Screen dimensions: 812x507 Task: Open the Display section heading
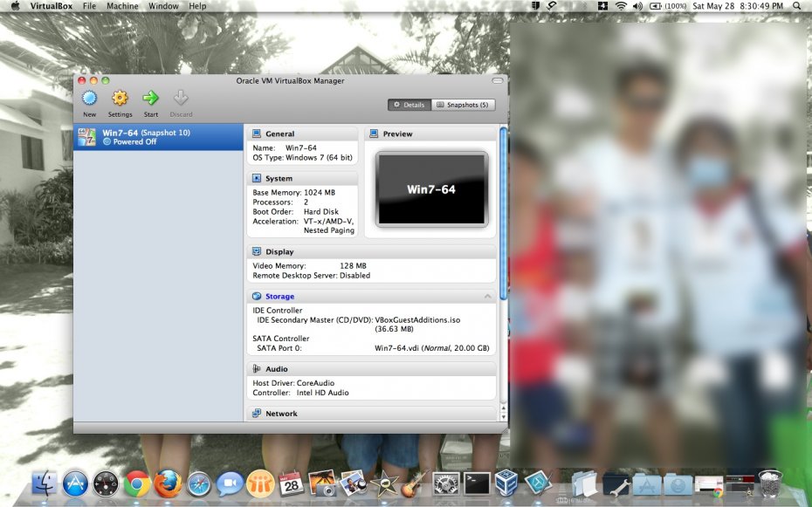tap(279, 252)
